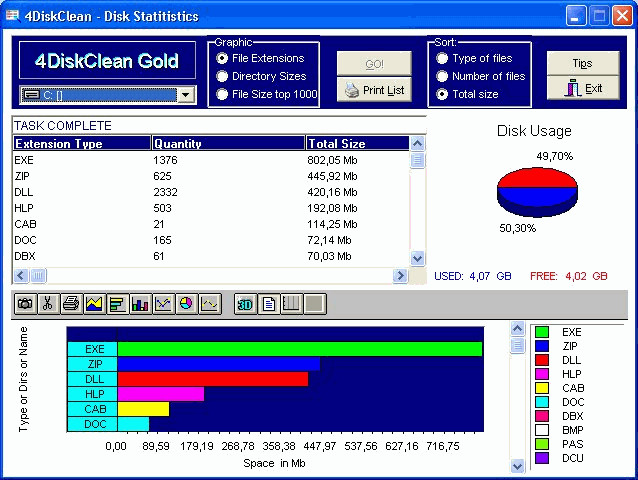The width and height of the screenshot is (638, 480).
Task: Select the DOC row in list
Action: click(x=211, y=240)
